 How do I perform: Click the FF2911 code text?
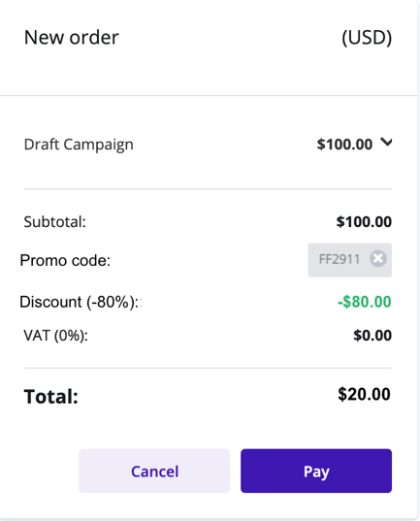(x=339, y=259)
